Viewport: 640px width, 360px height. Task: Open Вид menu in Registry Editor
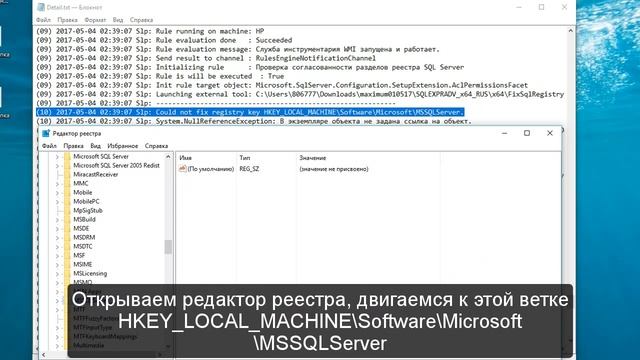(96, 146)
